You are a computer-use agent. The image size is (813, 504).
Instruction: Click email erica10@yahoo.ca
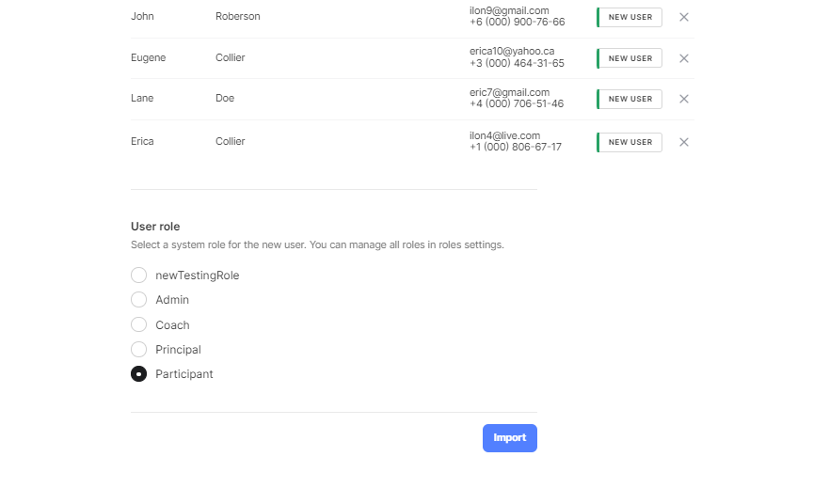point(512,51)
